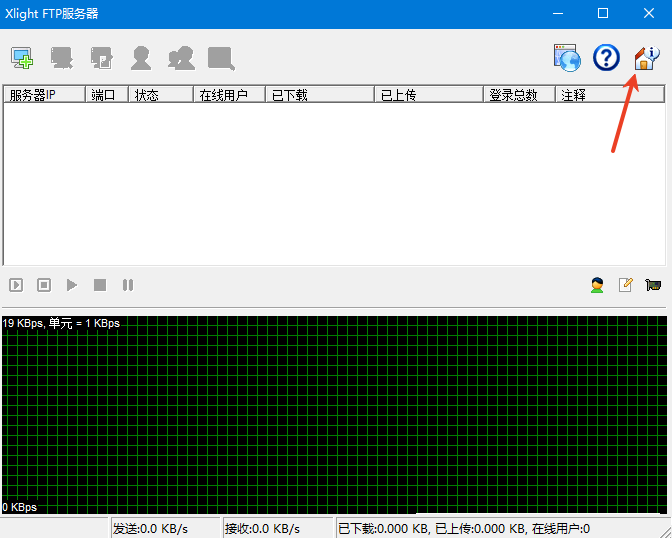Image resolution: width=672 pixels, height=538 pixels.
Task: Click the 注释 column header
Action: [610, 95]
